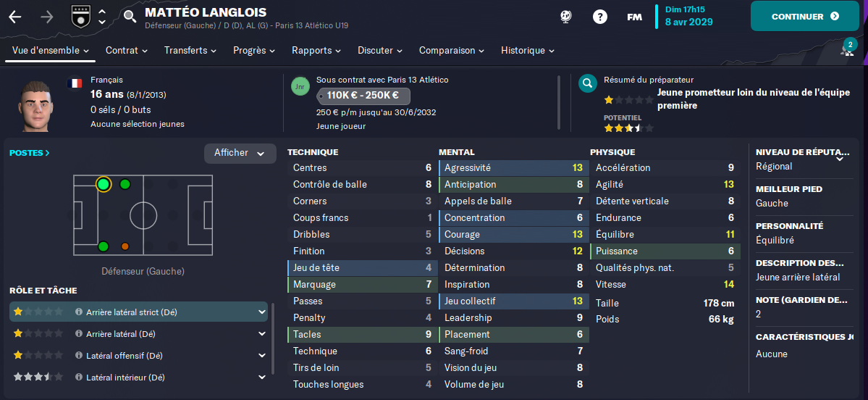Image resolution: width=868 pixels, height=400 pixels.
Task: Open the Contrat menu
Action: pyautogui.click(x=126, y=51)
